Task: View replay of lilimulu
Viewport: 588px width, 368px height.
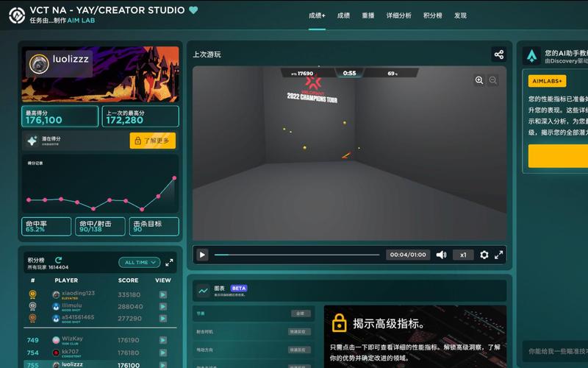Action: (x=163, y=307)
